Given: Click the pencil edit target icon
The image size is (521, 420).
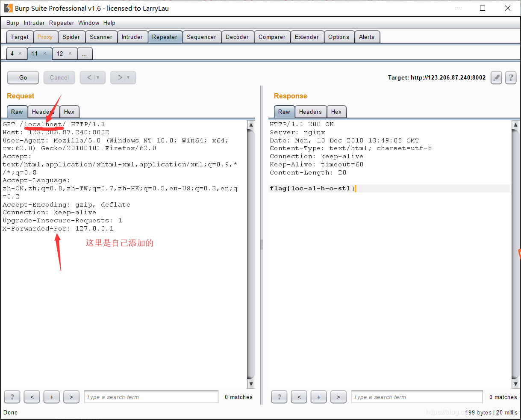Looking at the screenshot, I should [496, 77].
